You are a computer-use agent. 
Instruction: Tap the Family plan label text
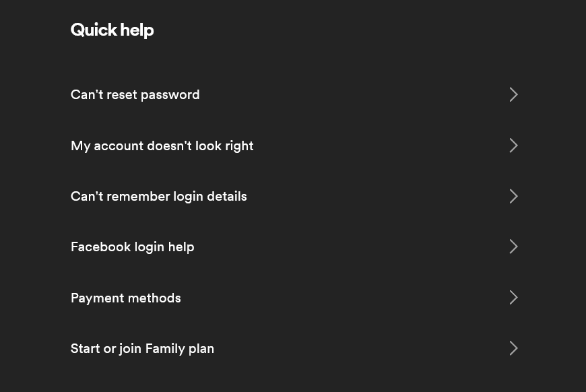(x=142, y=348)
